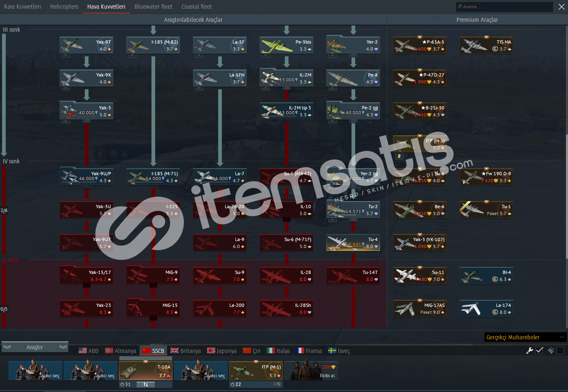568x392 pixels.
Task: Open the wrench settings icon
Action: click(x=530, y=350)
